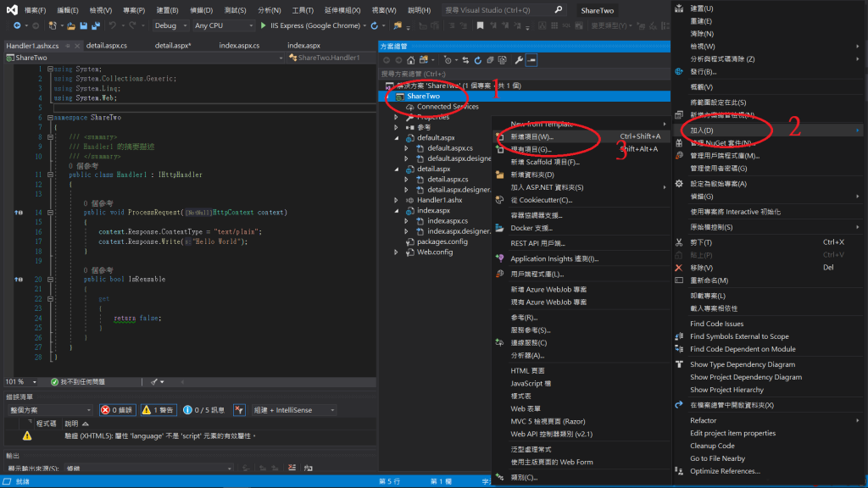868x488 pixels.
Task: Click the open file folder icon
Action: coord(71,25)
